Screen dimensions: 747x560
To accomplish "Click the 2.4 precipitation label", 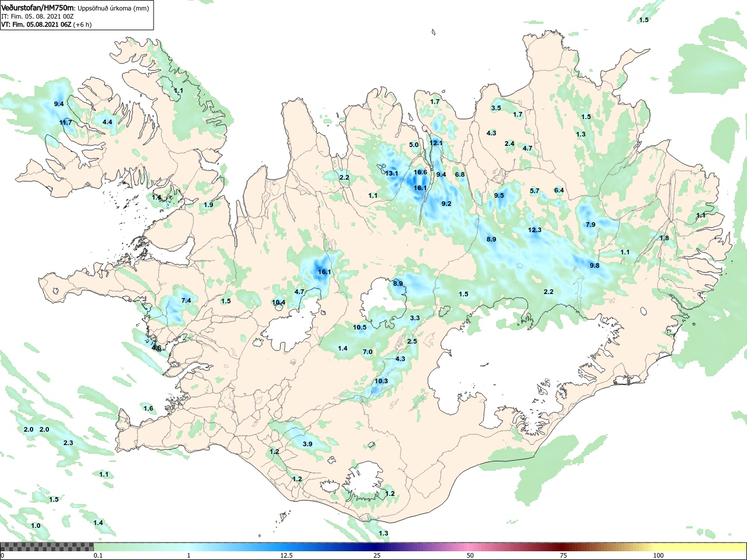I will (x=509, y=143).
